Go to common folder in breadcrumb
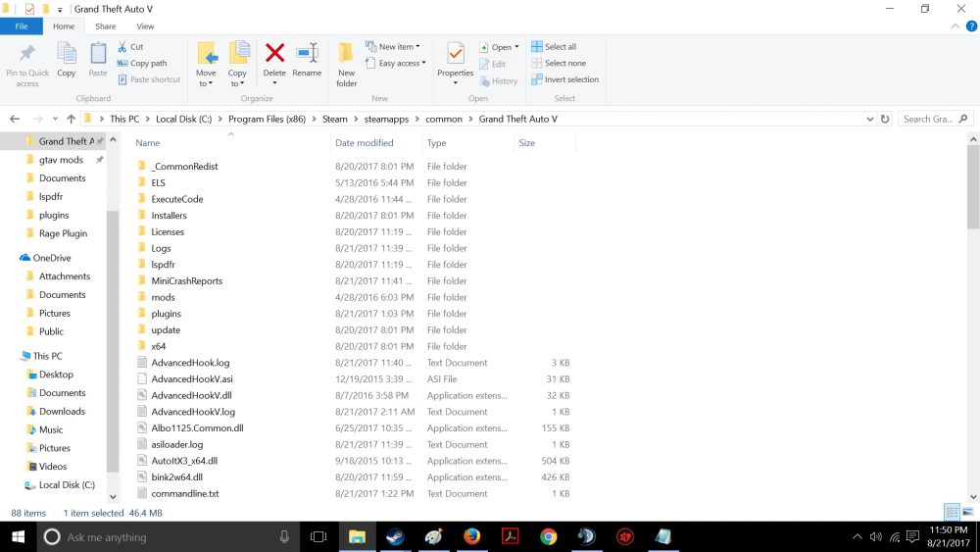The height and width of the screenshot is (552, 980). 444,119
